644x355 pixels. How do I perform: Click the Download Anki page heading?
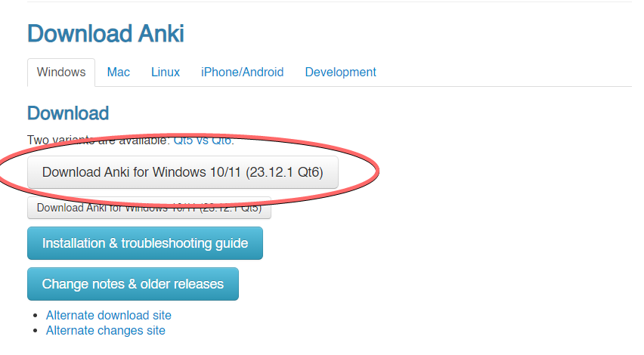[x=106, y=33]
